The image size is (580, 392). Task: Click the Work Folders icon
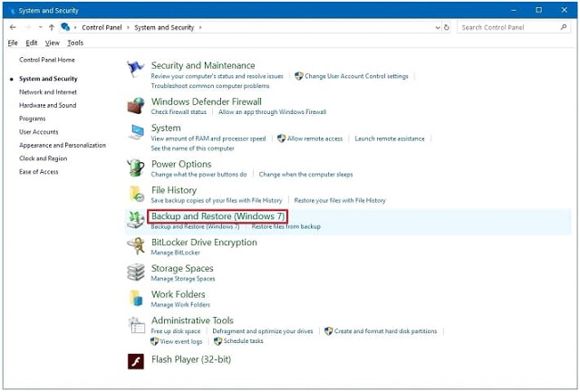[136, 298]
